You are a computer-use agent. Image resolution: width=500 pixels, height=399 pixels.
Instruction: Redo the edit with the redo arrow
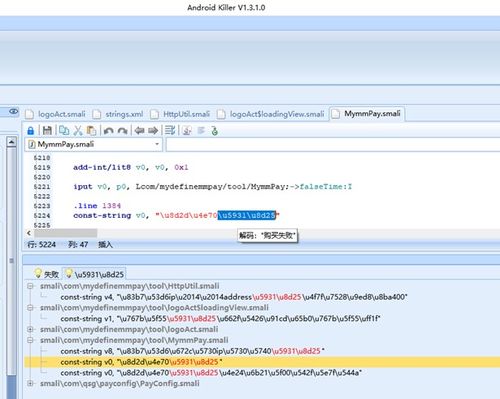pyautogui.click(x=122, y=131)
